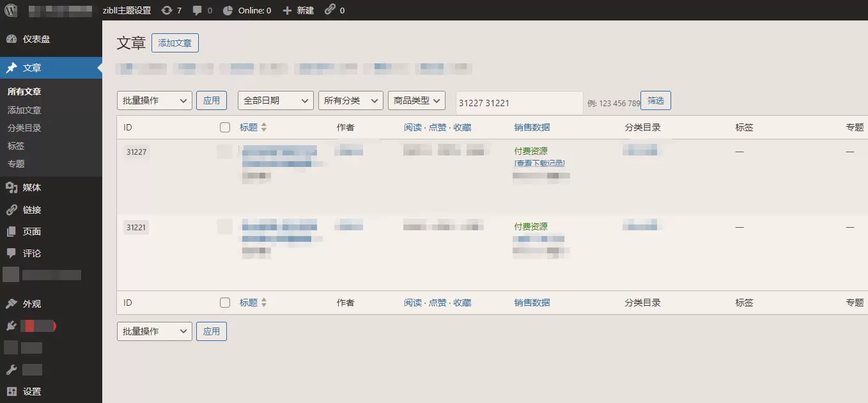
Task: Click the Online: 0 pie icon
Action: coord(228,10)
